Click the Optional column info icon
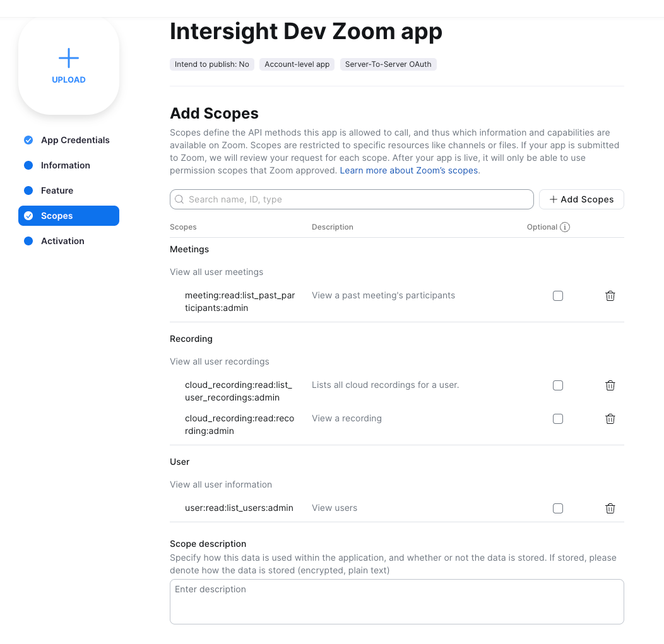664x644 pixels. (565, 227)
